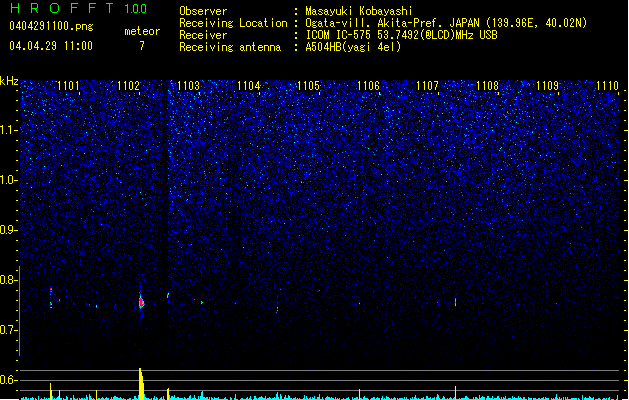Click the Receiving antenna field label

pos(230,47)
